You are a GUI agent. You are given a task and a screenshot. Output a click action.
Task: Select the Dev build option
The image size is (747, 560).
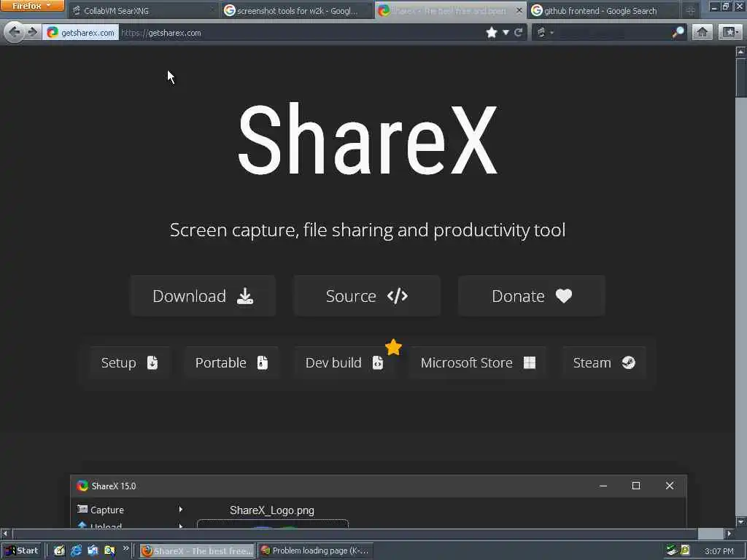344,363
